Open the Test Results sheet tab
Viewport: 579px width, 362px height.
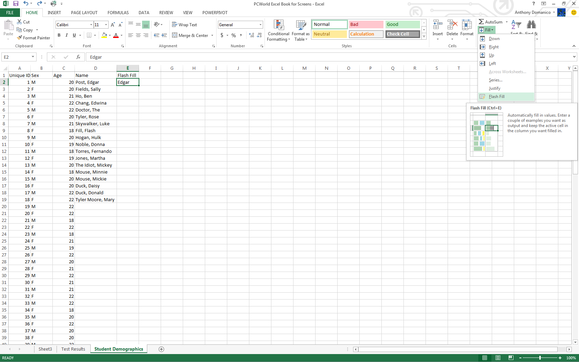coord(73,349)
